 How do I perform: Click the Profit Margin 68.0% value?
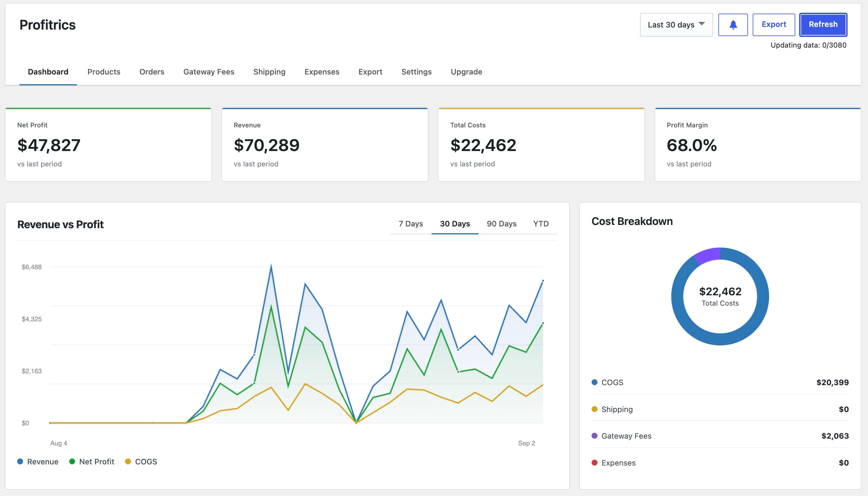pos(692,145)
